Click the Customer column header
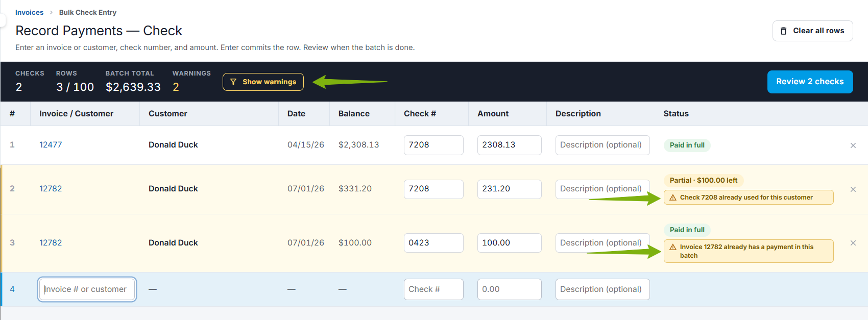Viewport: 868px width, 320px height. click(167, 113)
